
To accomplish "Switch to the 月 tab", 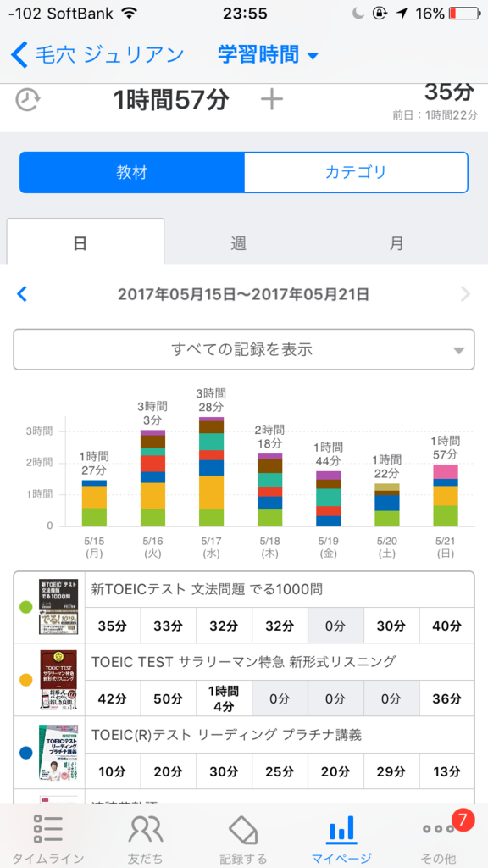I will pos(396,243).
